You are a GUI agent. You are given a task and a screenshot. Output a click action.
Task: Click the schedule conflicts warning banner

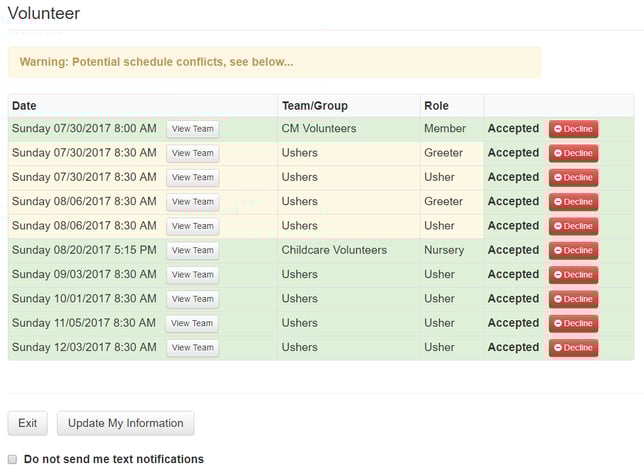[x=274, y=62]
